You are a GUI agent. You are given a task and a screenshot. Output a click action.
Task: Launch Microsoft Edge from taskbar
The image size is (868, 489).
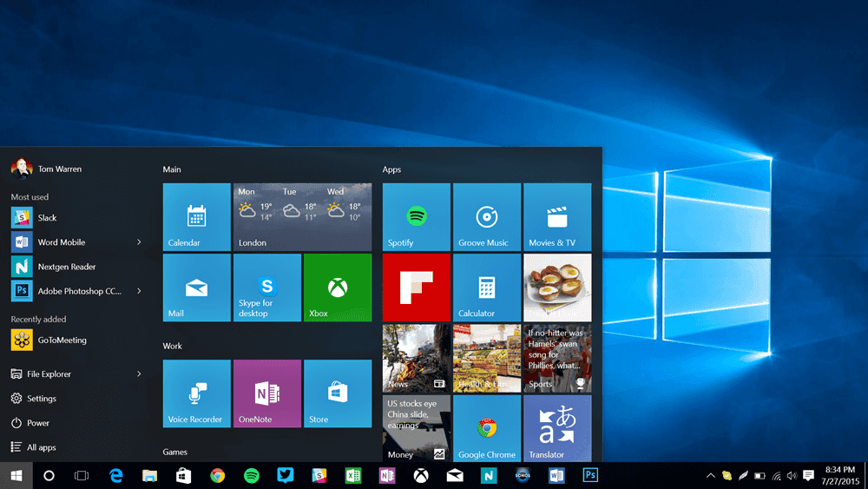pos(115,476)
